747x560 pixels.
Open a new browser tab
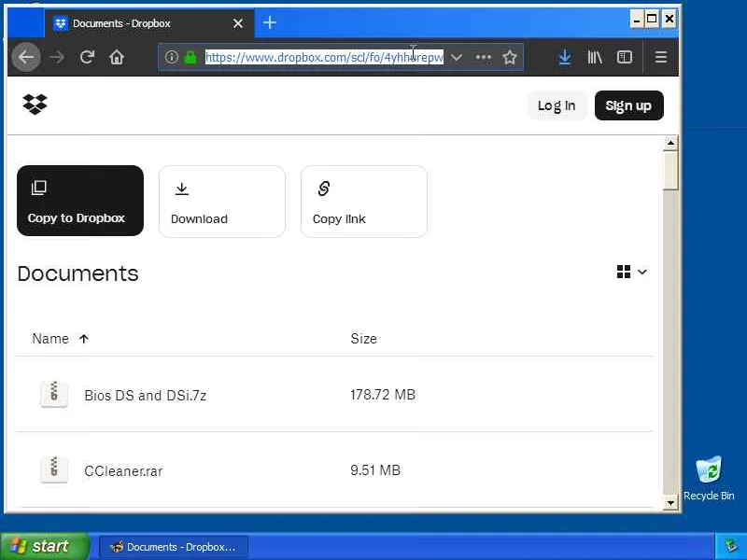(x=270, y=22)
